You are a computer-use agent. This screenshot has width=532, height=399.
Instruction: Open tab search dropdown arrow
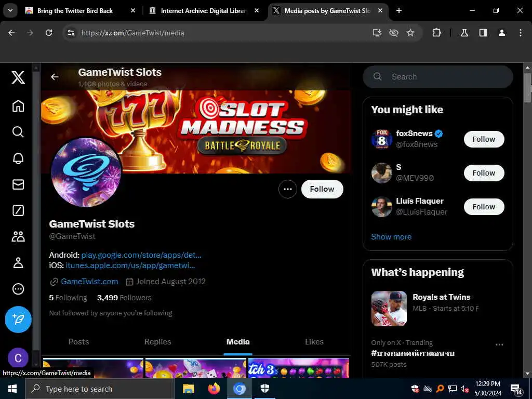click(10, 10)
